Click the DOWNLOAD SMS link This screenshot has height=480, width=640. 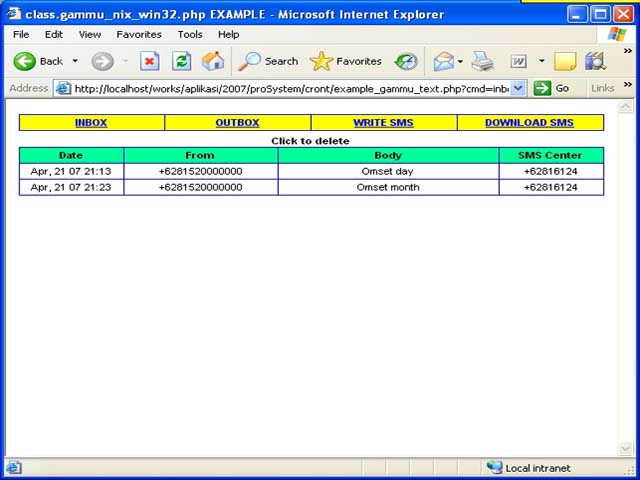click(529, 123)
